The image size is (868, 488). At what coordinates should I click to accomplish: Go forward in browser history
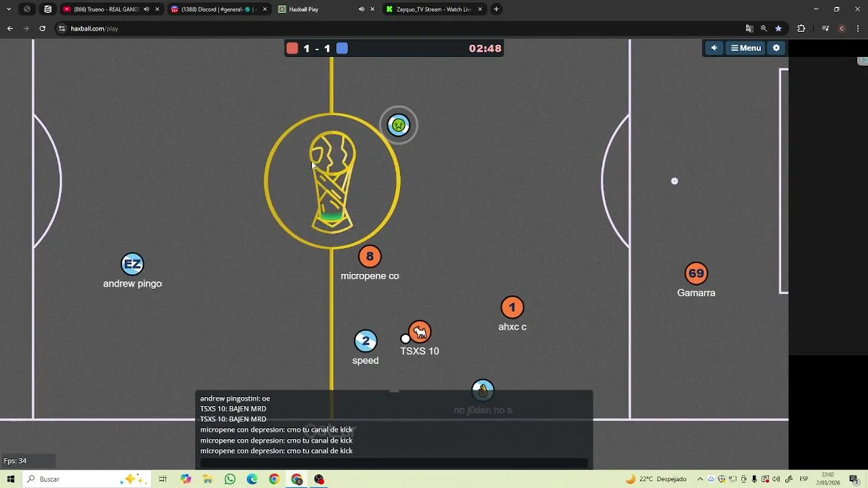(26, 28)
